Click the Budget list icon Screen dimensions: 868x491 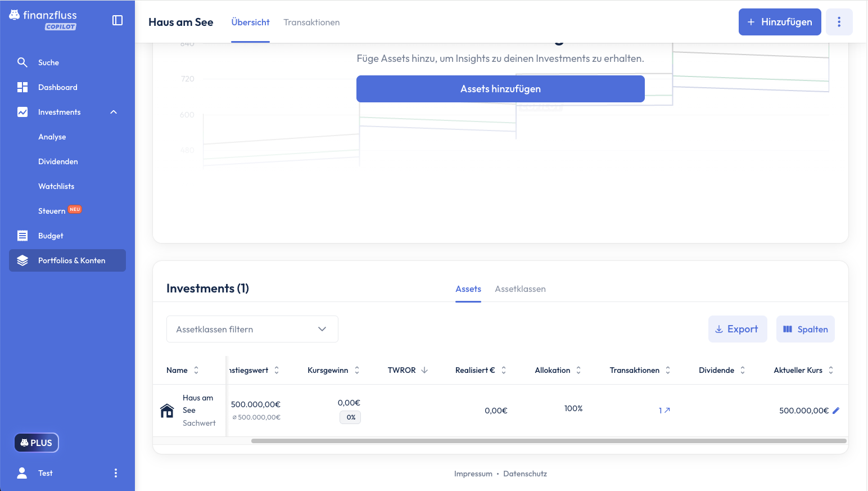[x=22, y=236]
